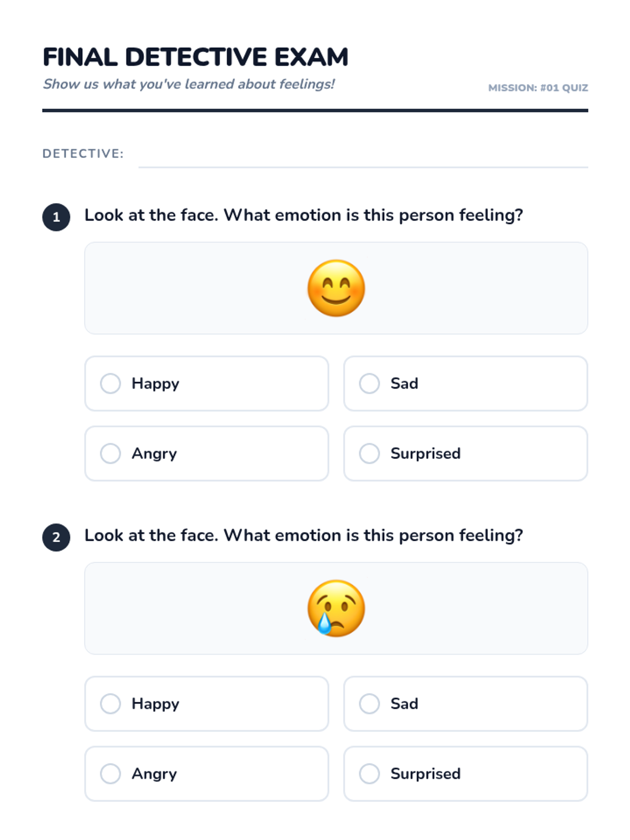Pick Angry for question 2
The width and height of the screenshot is (630, 840).
(111, 774)
